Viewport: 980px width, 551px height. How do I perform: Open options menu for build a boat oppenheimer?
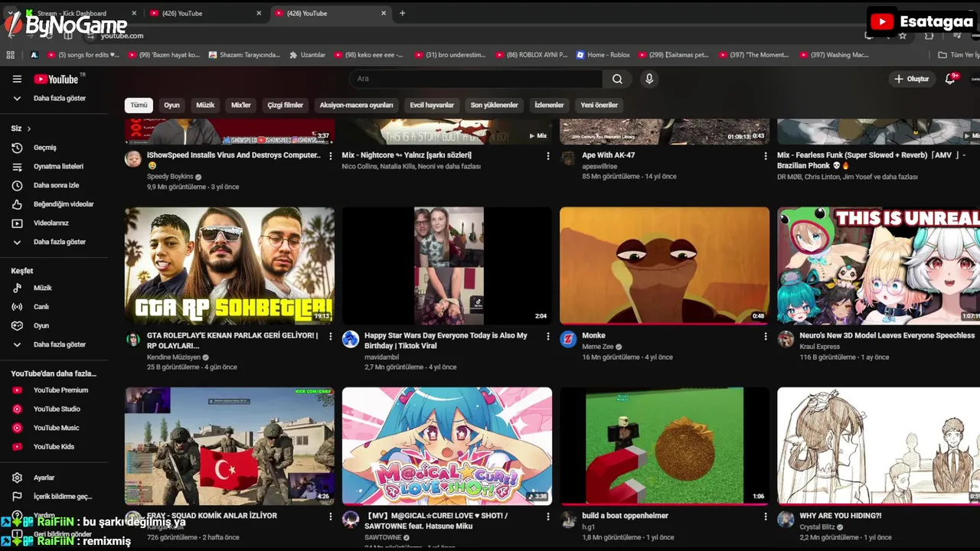coord(765,517)
